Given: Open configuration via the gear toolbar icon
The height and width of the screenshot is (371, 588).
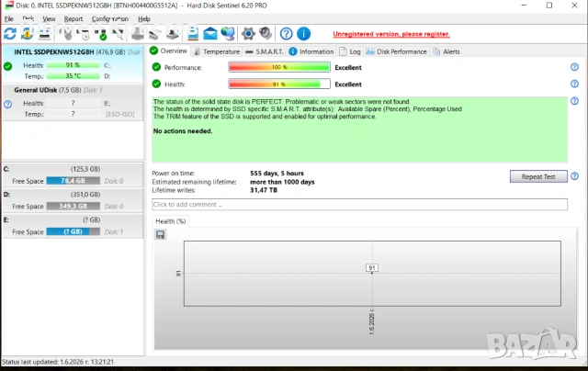Looking at the screenshot, I should coord(248,34).
